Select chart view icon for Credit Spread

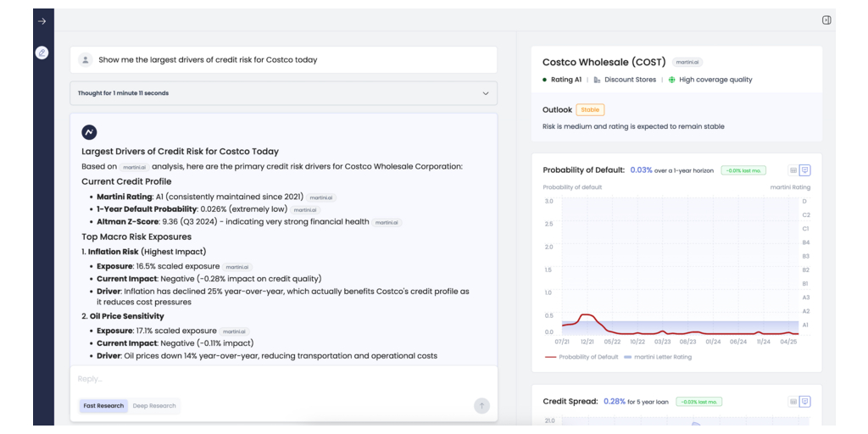(805, 402)
